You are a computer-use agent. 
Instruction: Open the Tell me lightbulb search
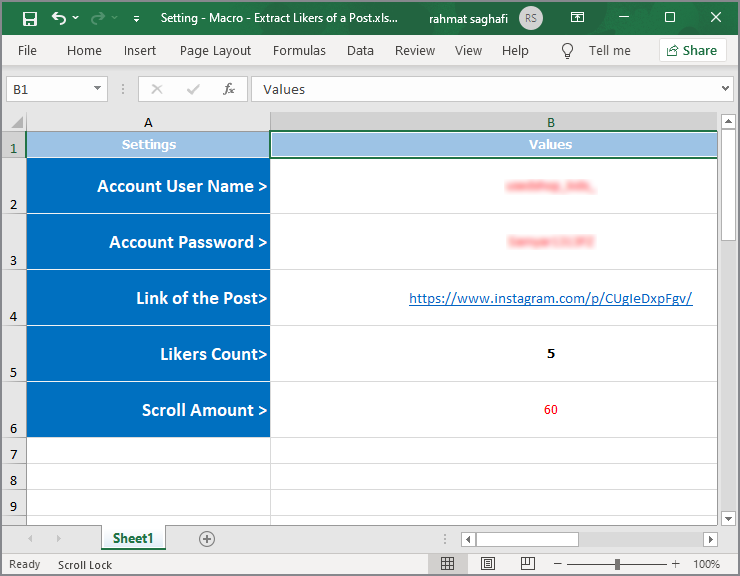point(567,51)
